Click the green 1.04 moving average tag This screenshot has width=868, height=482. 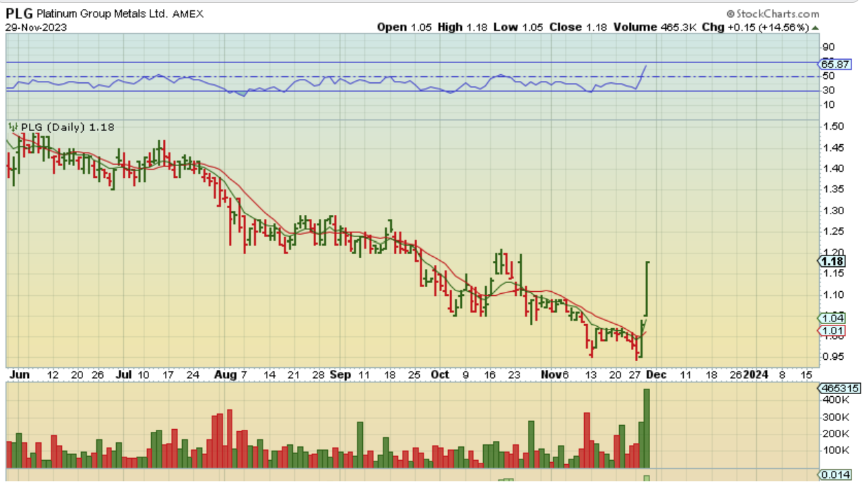tap(834, 318)
